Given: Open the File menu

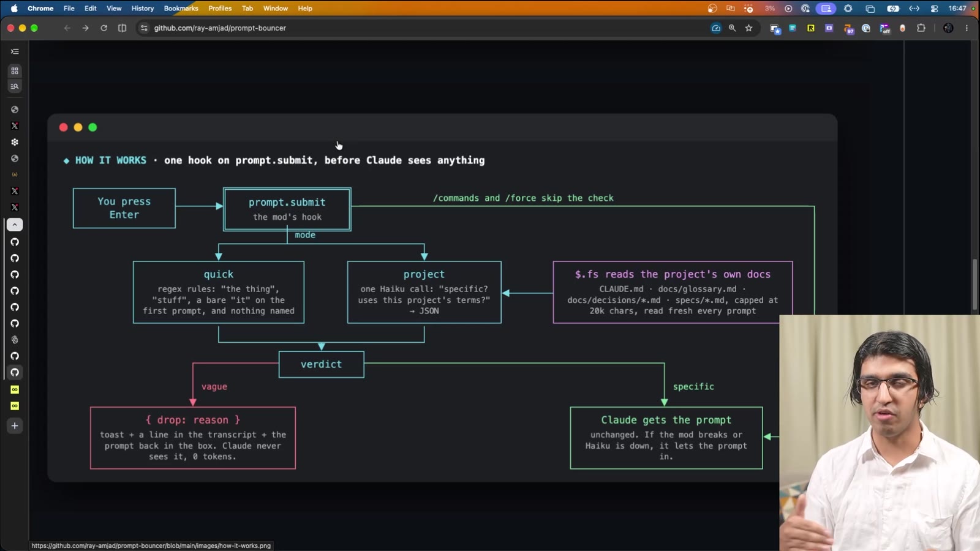Looking at the screenshot, I should coord(69,9).
